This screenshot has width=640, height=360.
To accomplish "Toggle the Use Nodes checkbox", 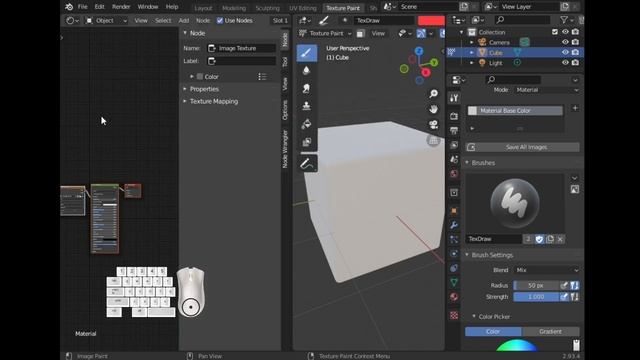I will 220,20.
